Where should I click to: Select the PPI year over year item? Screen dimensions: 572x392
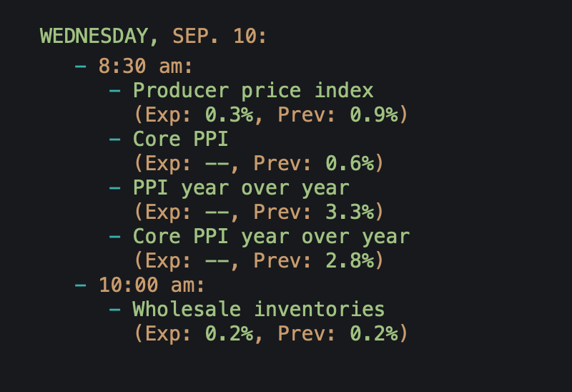[241, 188]
